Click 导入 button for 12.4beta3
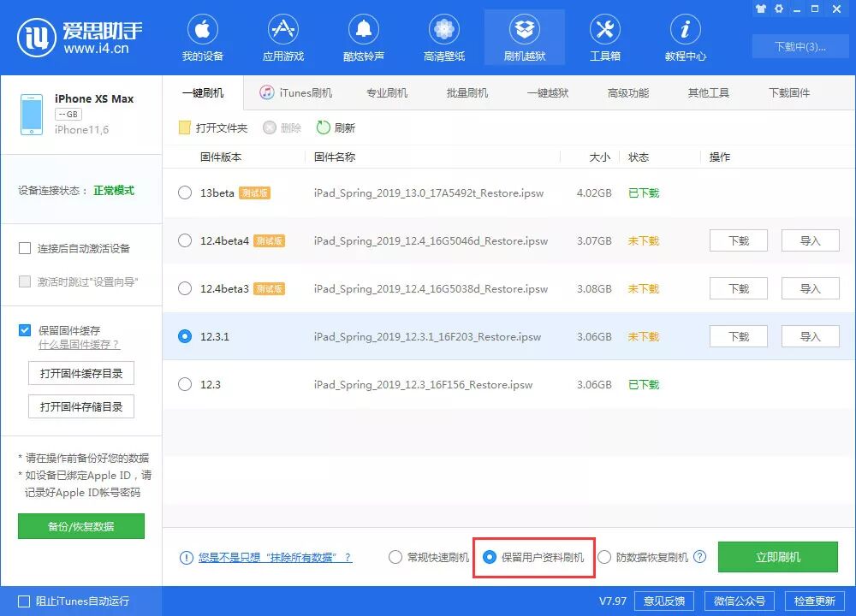Screen dimensions: 856x616 [x=810, y=288]
